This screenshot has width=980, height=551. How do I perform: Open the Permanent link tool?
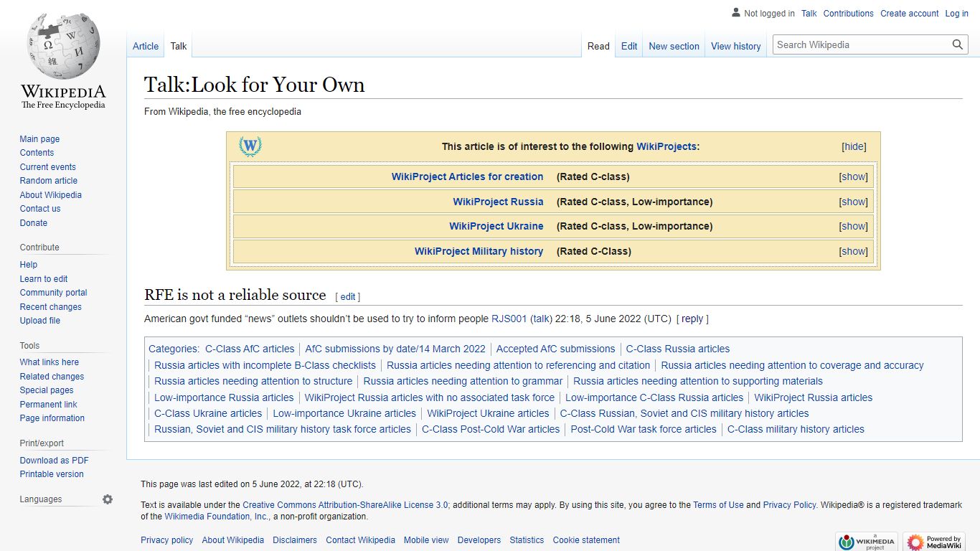pos(48,405)
